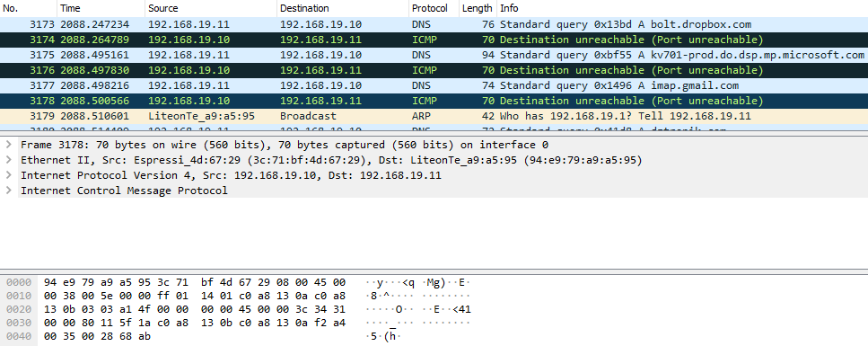Image resolution: width=868 pixels, height=346 pixels.
Task: Sort packets by the No. column header
Action: 28,8
